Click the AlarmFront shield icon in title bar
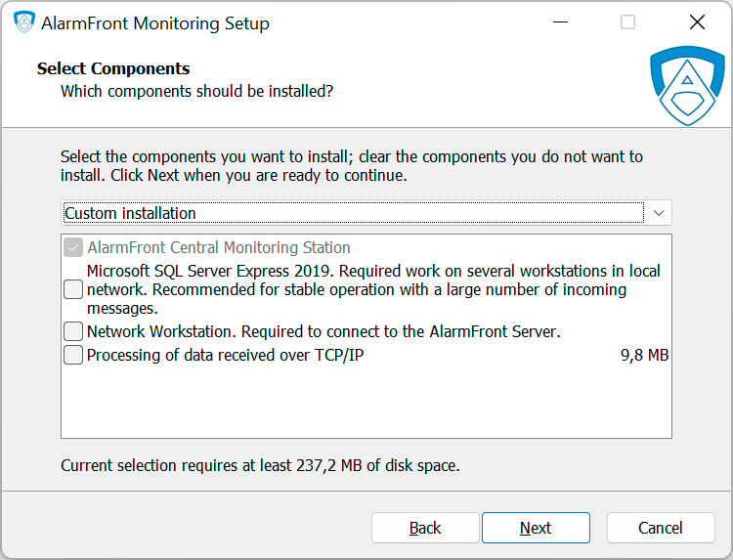 tap(23, 22)
